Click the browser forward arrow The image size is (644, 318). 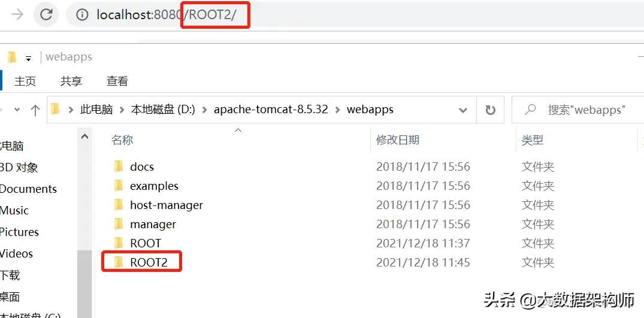tap(17, 15)
